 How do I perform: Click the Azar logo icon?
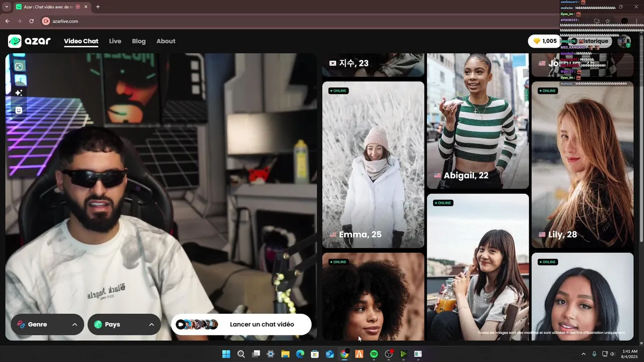15,41
